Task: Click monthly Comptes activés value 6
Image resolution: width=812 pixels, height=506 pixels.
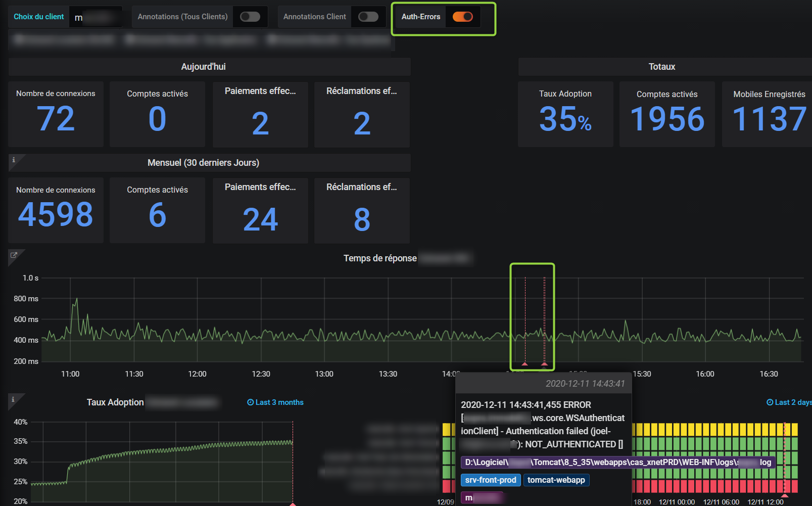Action: (157, 215)
